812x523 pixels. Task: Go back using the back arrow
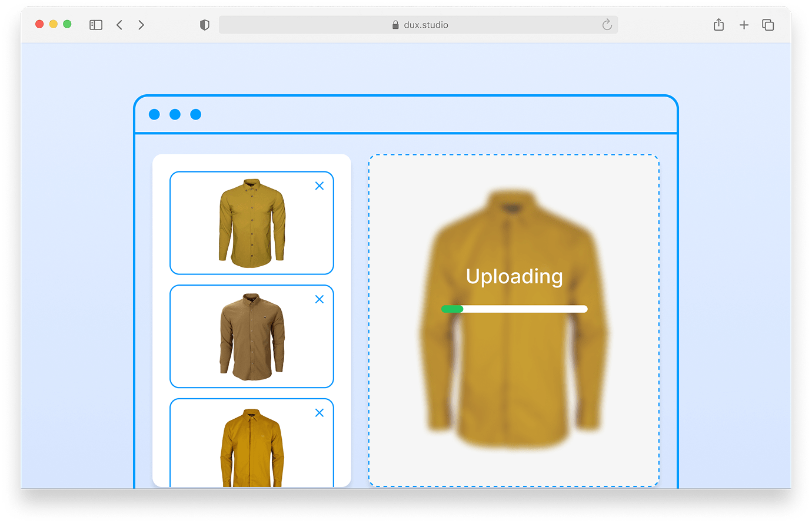pyautogui.click(x=119, y=25)
